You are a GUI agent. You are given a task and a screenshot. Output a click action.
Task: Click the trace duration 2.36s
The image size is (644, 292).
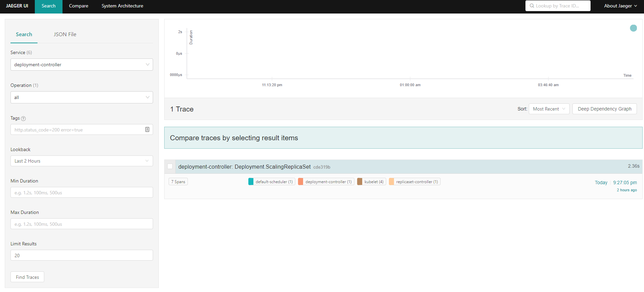coord(634,166)
